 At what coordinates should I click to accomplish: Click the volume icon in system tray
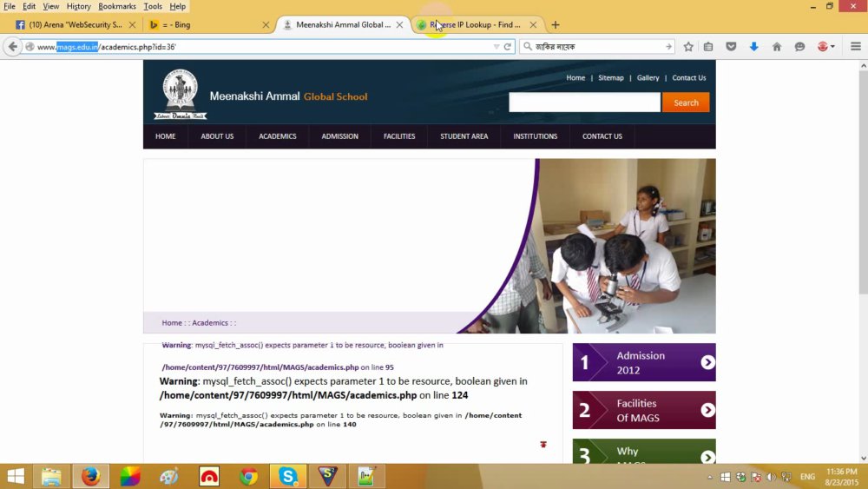pyautogui.click(x=771, y=477)
